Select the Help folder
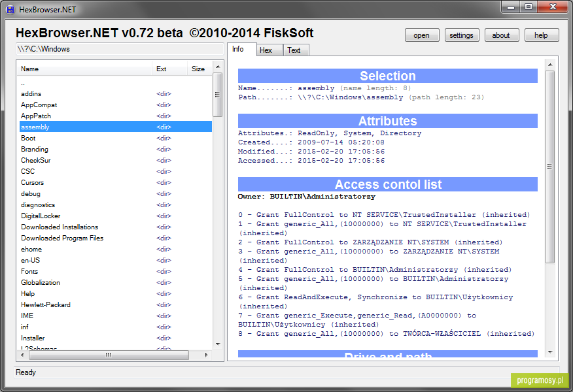Image resolution: width=573 pixels, height=392 pixels. 116,294
